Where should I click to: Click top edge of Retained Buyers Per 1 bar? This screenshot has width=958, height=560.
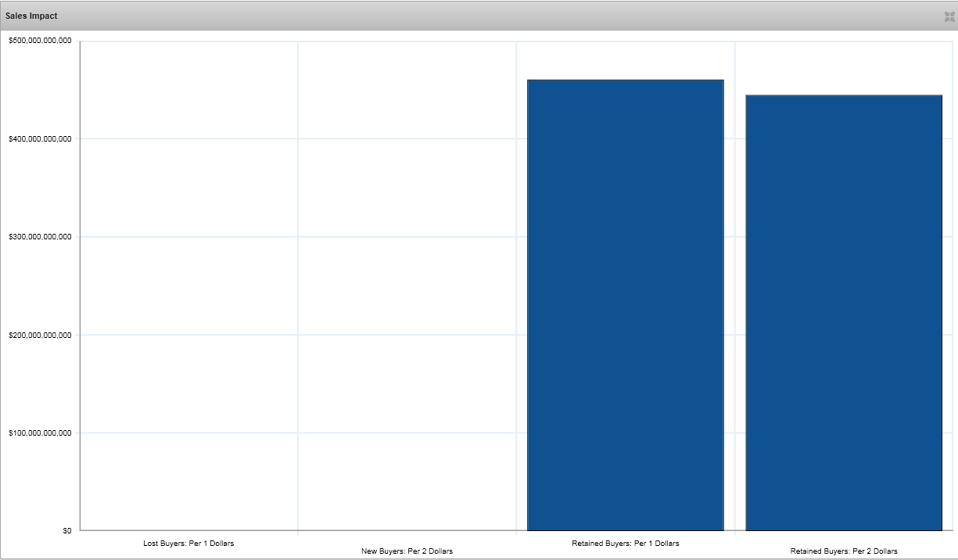pyautogui.click(x=625, y=80)
